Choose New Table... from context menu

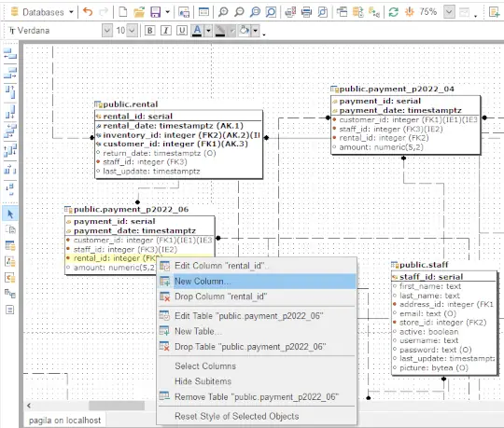pos(257,331)
